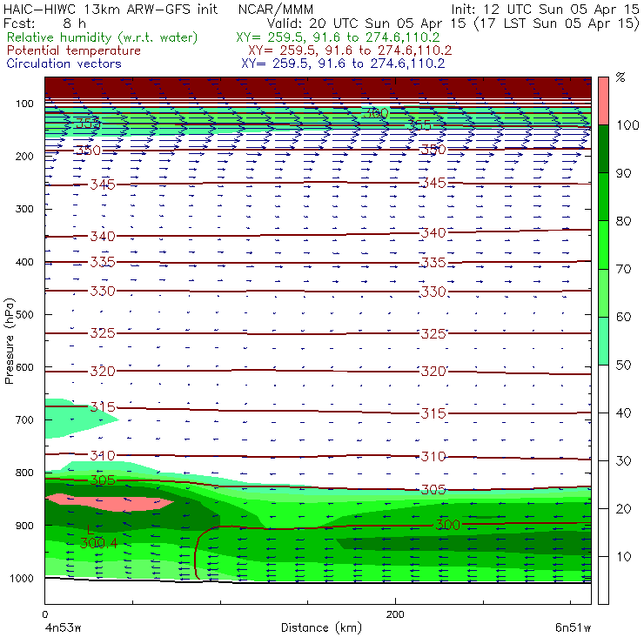Click the '800' pressure axis tick label
The height and width of the screenshot is (644, 644).
(x=24, y=473)
